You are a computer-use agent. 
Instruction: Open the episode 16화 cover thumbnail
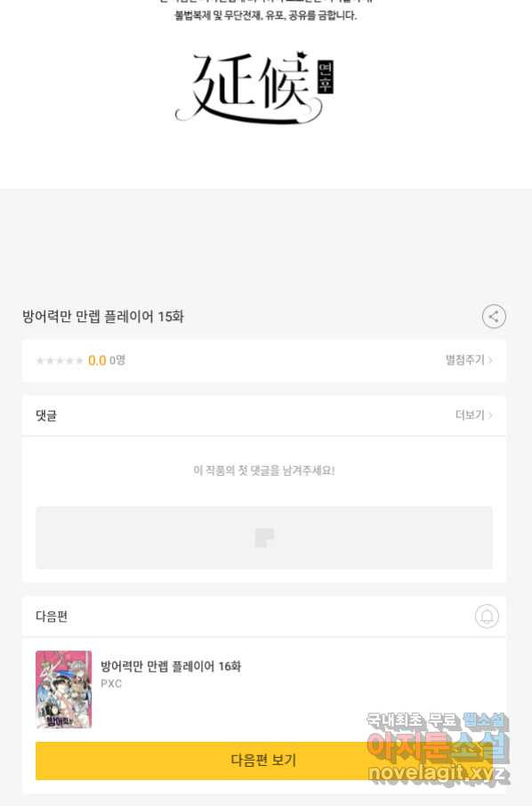(x=64, y=689)
